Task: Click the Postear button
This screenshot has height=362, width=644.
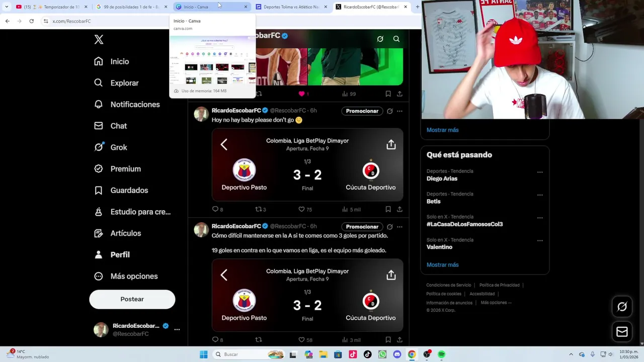Action: point(132,299)
